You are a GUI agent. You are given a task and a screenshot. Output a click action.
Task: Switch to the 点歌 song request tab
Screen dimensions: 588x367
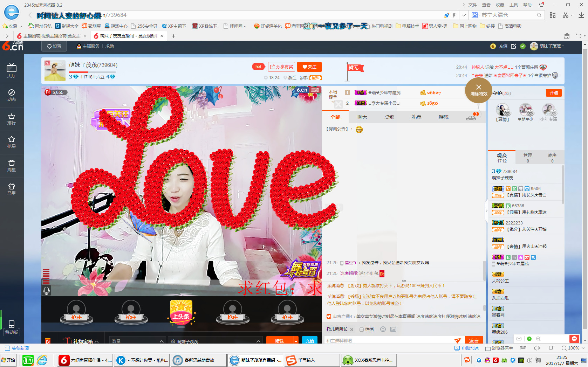coord(389,117)
